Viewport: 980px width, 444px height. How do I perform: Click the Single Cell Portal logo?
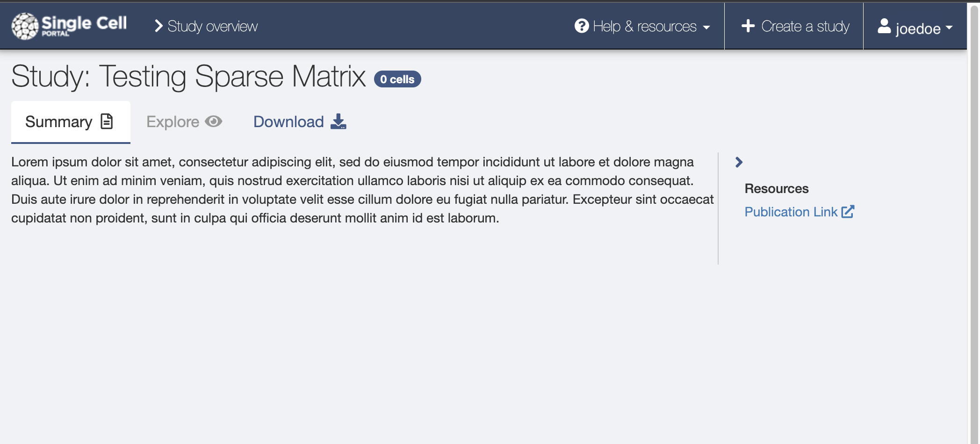(69, 26)
